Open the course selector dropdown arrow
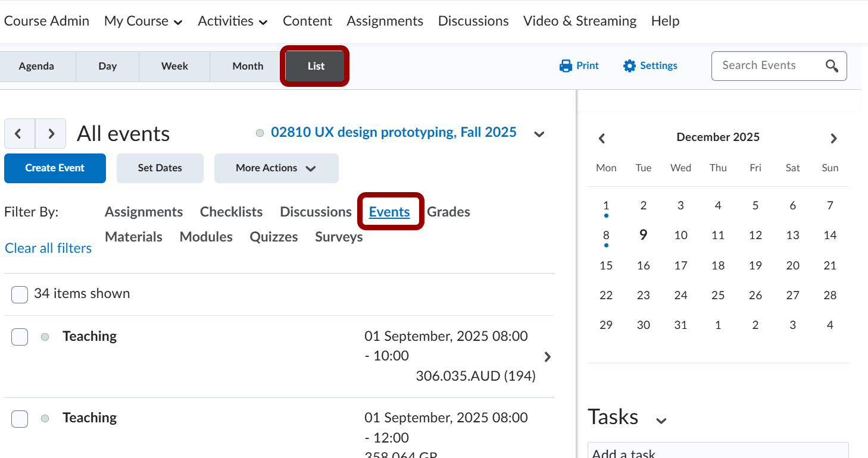 click(539, 134)
